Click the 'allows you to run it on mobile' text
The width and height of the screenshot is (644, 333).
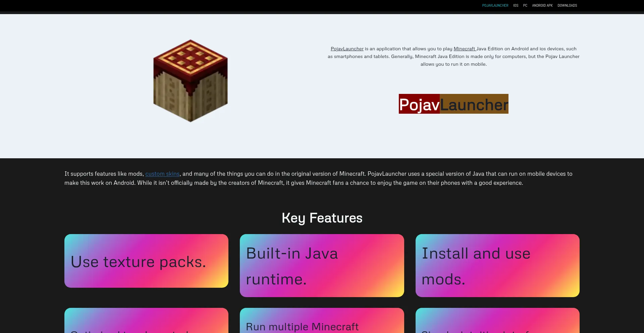pyautogui.click(x=453, y=64)
